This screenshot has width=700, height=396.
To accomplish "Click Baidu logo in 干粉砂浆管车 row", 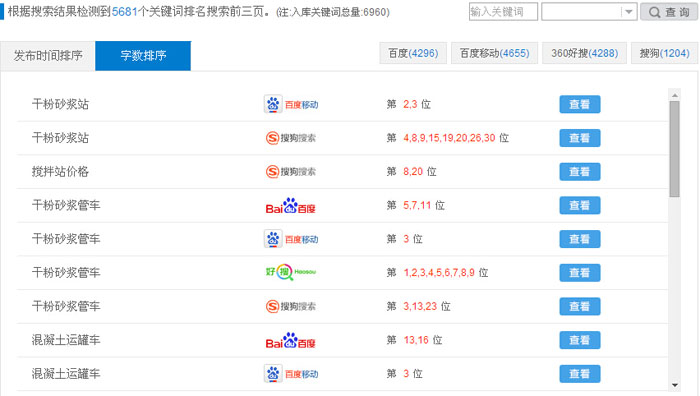I will tap(291, 206).
